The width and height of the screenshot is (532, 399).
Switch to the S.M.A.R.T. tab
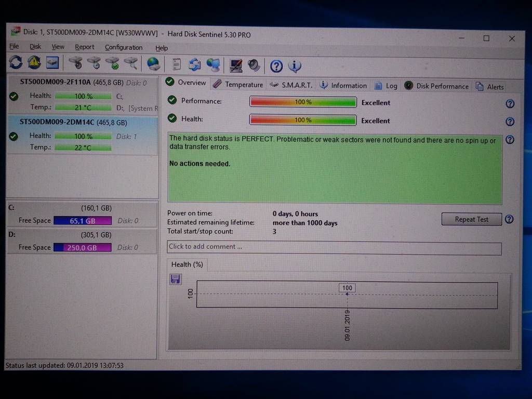tap(291, 85)
